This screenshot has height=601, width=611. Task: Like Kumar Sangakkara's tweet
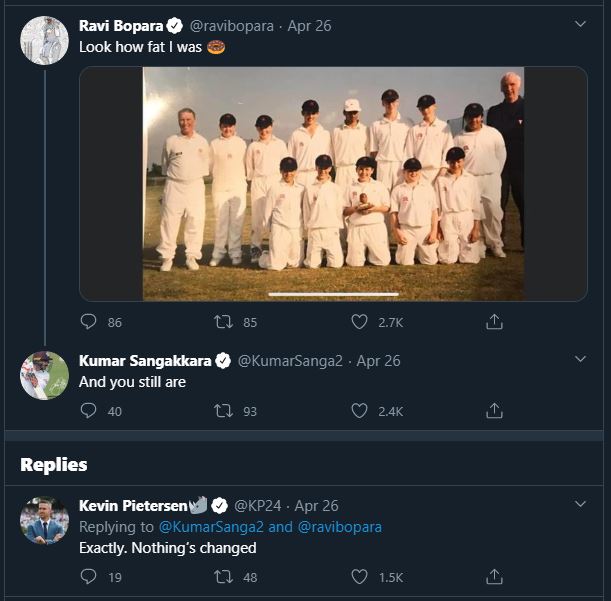coord(360,410)
